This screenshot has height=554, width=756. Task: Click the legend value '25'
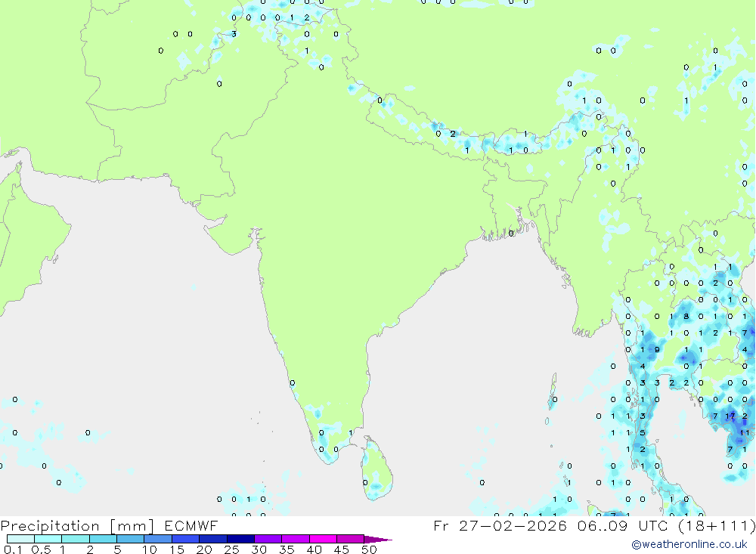[x=231, y=549]
